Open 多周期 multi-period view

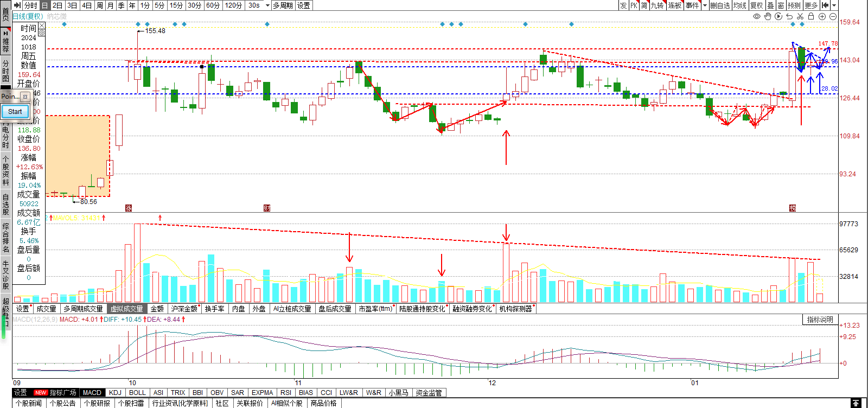click(283, 5)
